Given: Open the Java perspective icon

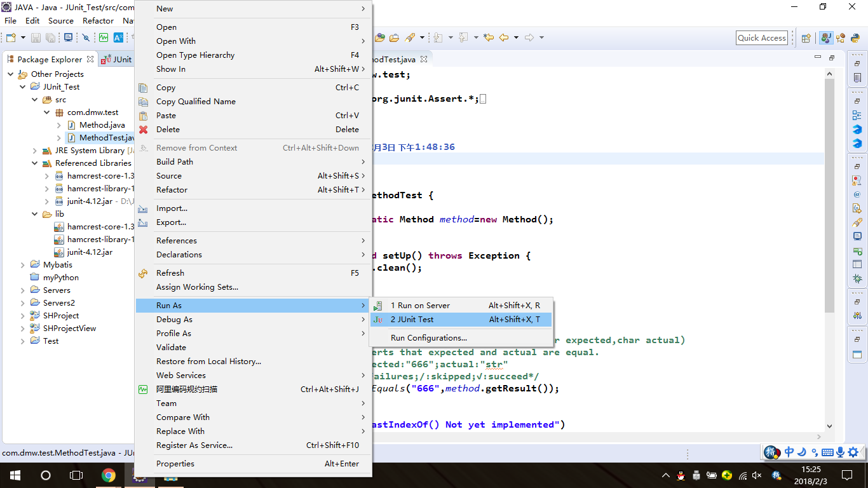Looking at the screenshot, I should click(x=825, y=38).
